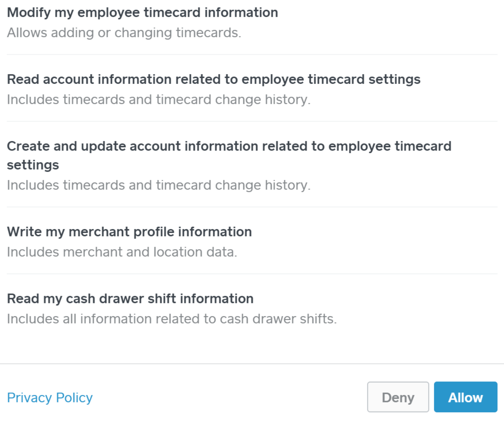The height and width of the screenshot is (425, 504).
Task: Click divider above Create and update permission
Action: [252, 121]
